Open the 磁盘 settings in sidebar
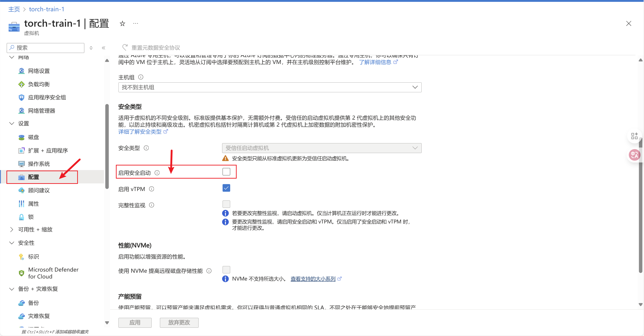644x336 pixels. 34,137
